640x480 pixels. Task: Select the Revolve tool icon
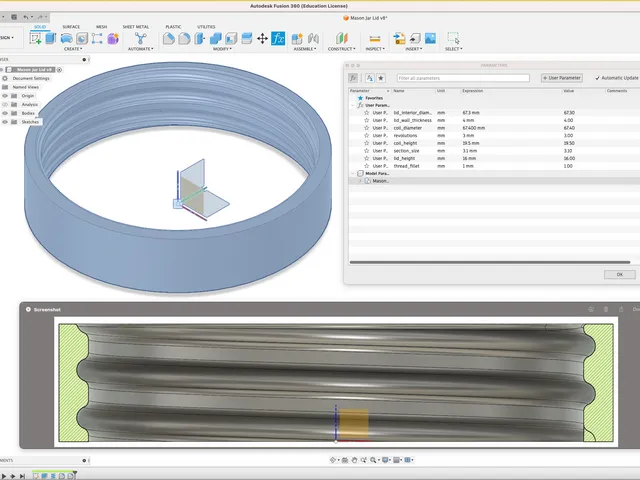[66, 38]
